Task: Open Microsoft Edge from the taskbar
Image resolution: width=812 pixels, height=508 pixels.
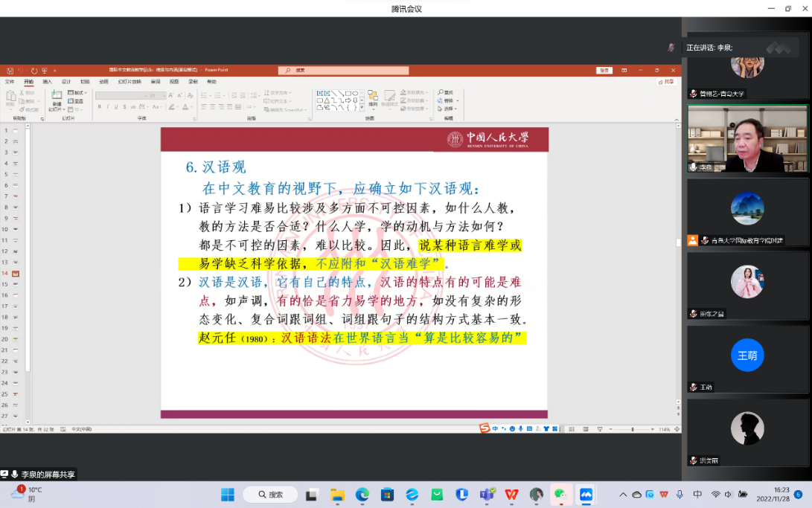Action: (x=362, y=495)
